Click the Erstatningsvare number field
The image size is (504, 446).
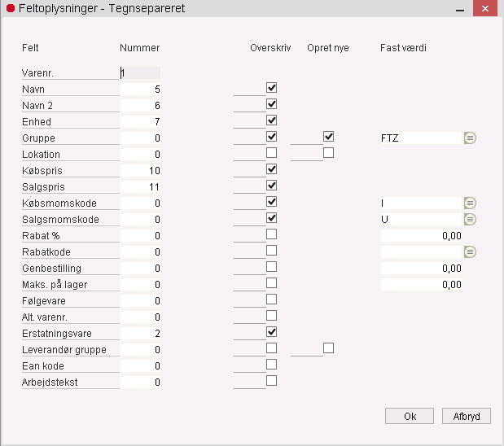pos(140,334)
